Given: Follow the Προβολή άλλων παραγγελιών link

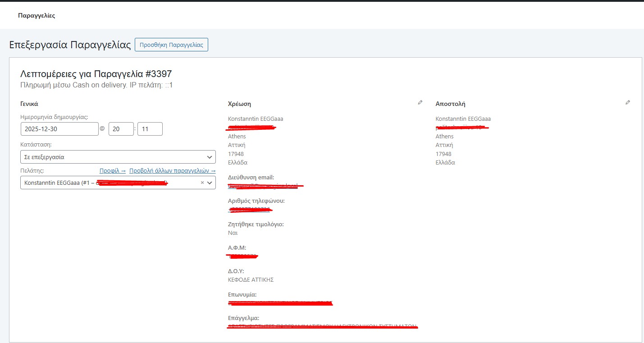Looking at the screenshot, I should (172, 171).
